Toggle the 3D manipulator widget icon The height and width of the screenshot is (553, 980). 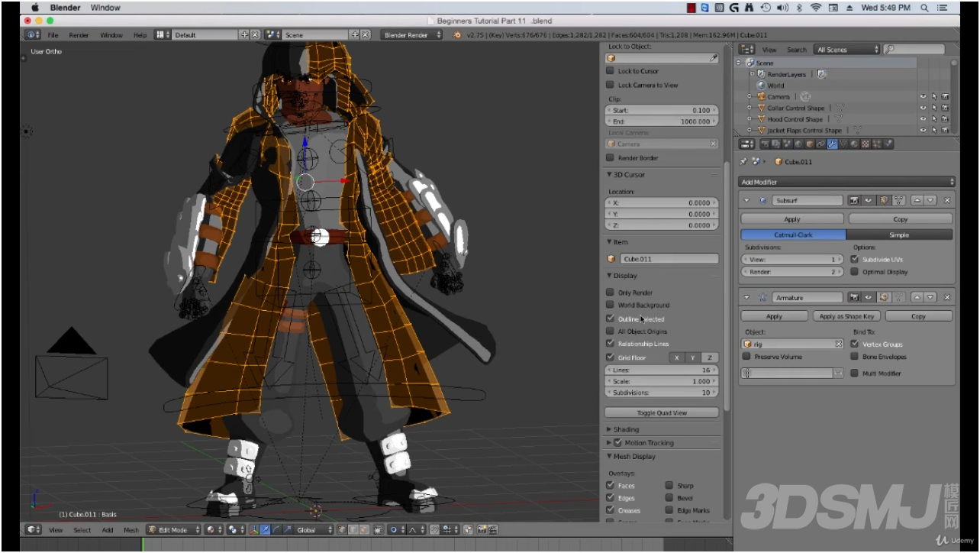tap(254, 529)
